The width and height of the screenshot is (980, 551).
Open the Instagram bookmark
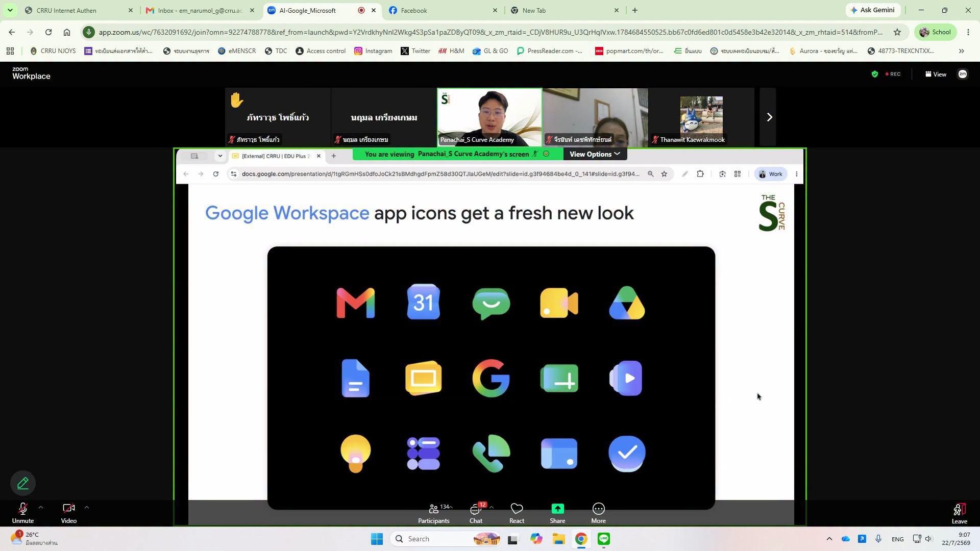point(373,51)
